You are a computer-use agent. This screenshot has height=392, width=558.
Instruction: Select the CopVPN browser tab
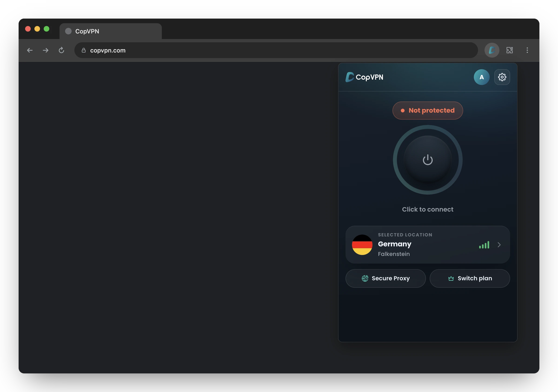click(x=111, y=31)
